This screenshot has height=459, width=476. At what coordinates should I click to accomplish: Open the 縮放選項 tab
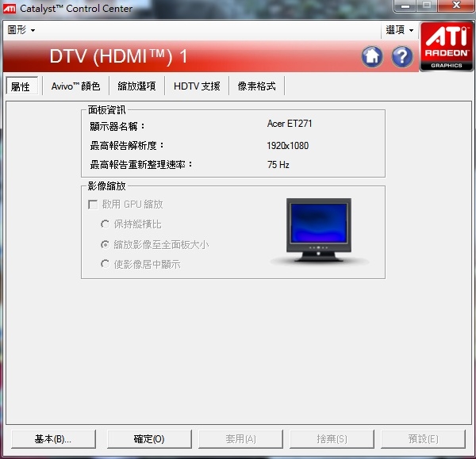point(136,86)
